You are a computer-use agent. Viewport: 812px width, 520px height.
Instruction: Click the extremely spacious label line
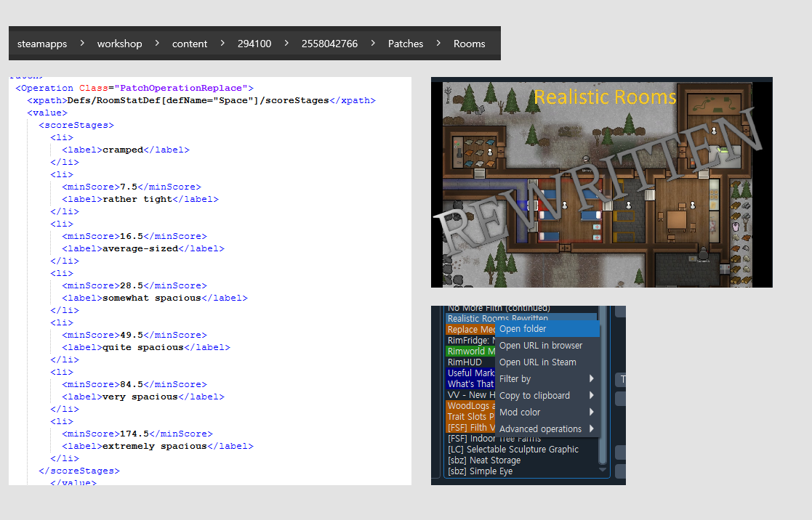click(x=158, y=447)
